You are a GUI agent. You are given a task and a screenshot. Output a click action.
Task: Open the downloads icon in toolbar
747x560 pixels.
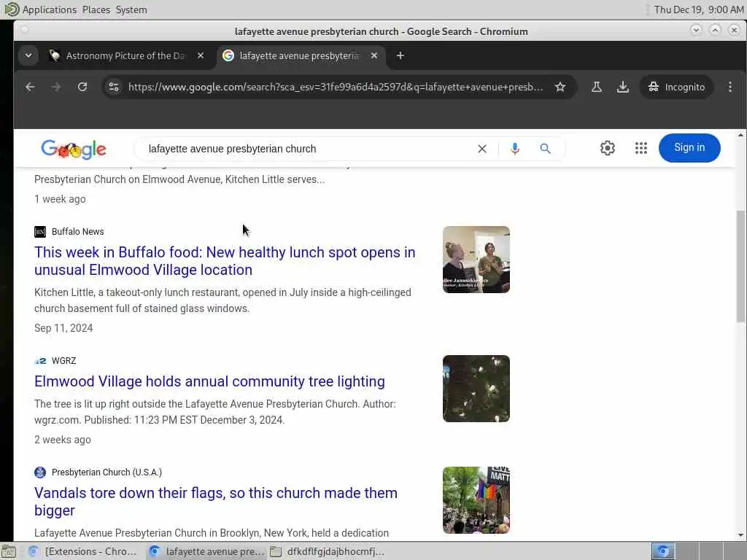[623, 87]
